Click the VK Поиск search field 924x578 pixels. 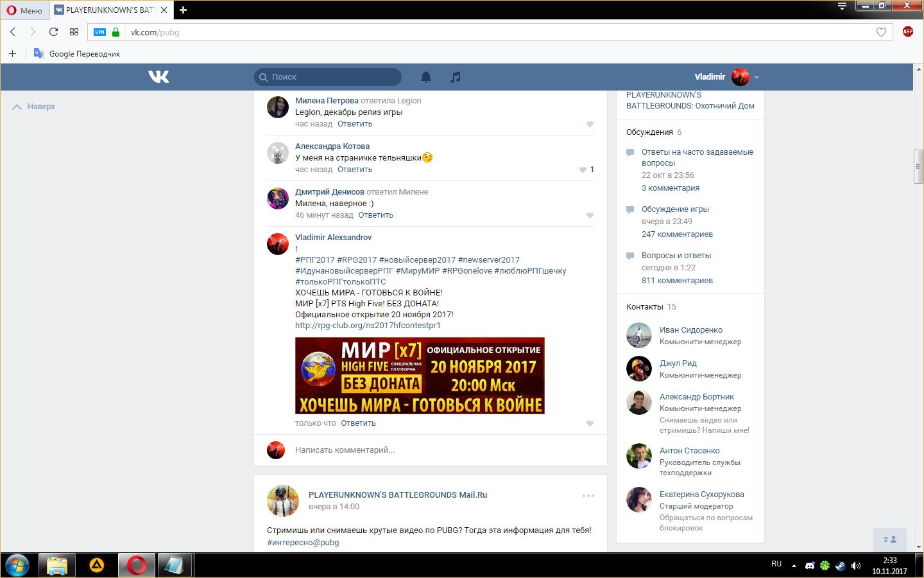pos(328,77)
